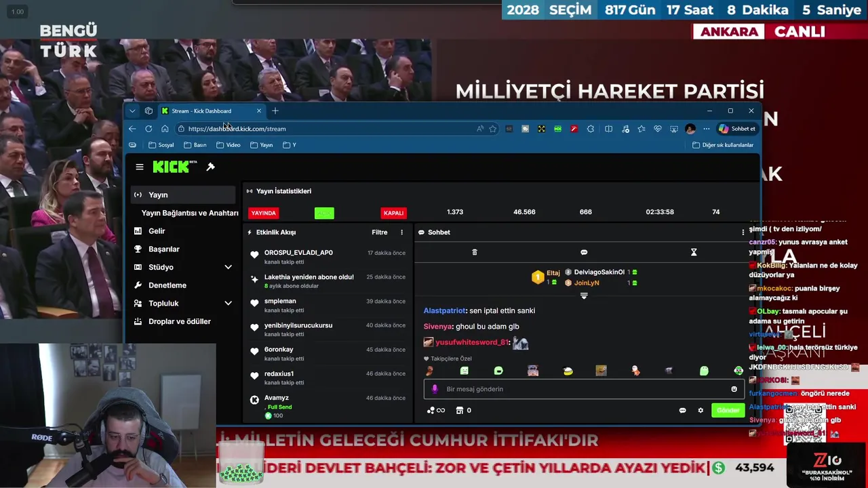Image resolution: width=868 pixels, height=488 pixels.
Task: Open Diğer sık kullanılanlar folder
Action: (723, 145)
